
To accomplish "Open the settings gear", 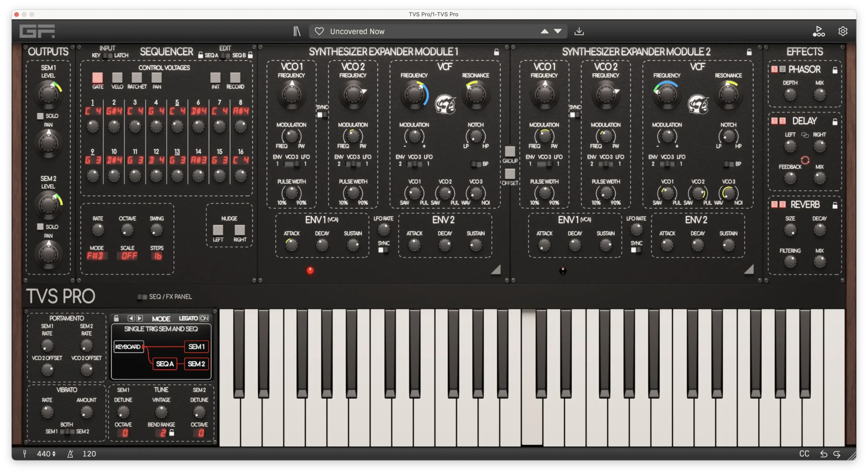I will tap(843, 31).
